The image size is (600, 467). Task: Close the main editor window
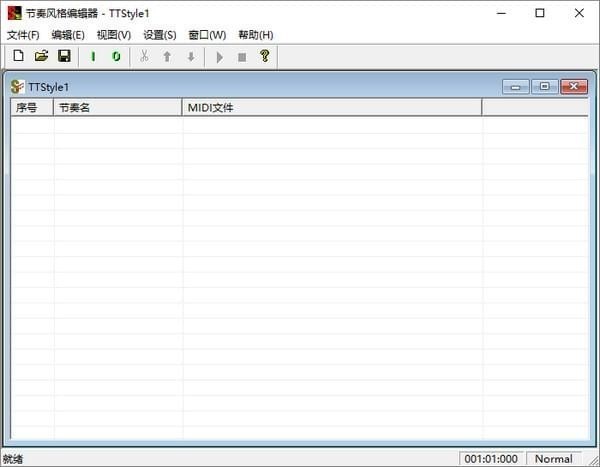[x=579, y=13]
